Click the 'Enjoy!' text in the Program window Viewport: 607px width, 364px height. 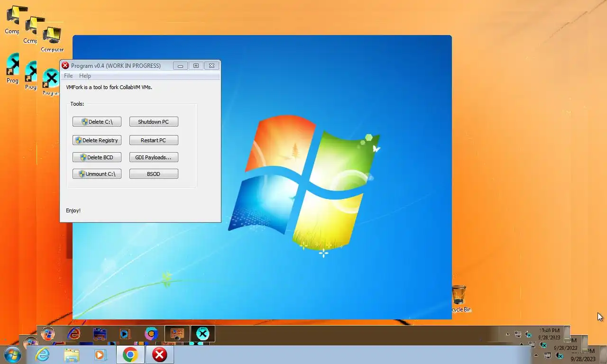pos(73,210)
